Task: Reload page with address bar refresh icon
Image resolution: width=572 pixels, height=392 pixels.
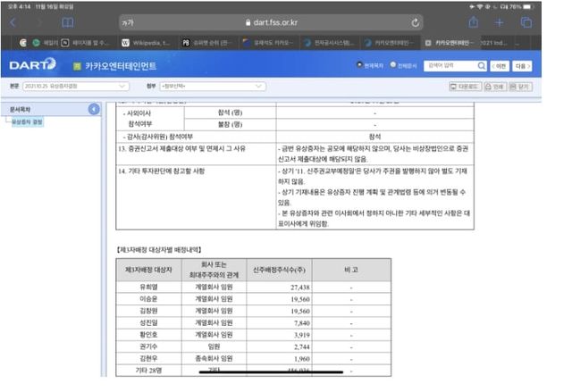Action: point(416,21)
